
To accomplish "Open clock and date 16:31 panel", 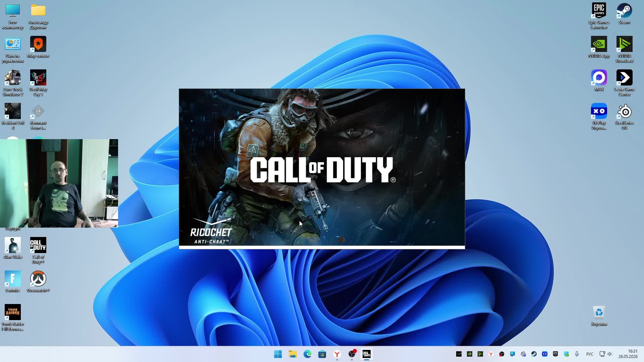I will tap(628, 354).
